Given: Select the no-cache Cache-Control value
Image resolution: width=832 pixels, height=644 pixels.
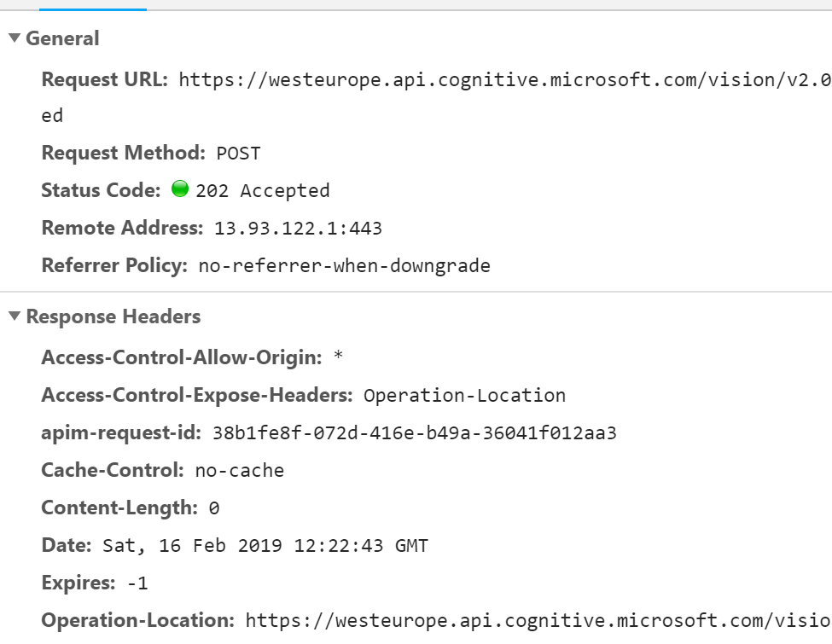Looking at the screenshot, I should click(x=239, y=471).
